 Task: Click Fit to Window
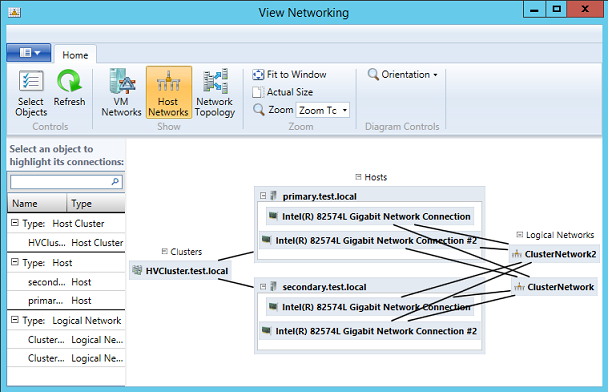289,74
